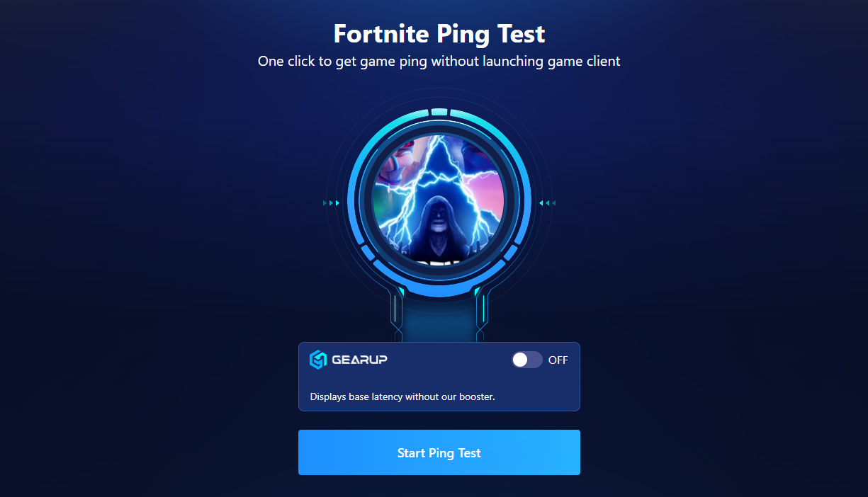Click the right cyan triple-arrow indicator
The image size is (868, 497).
click(x=547, y=203)
